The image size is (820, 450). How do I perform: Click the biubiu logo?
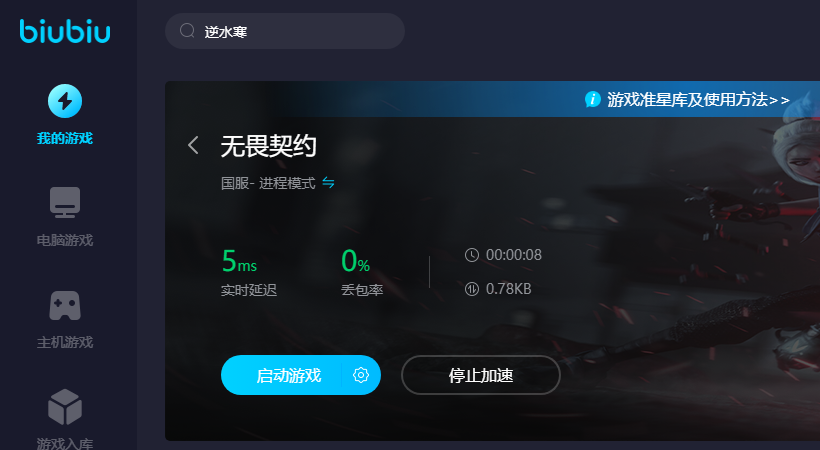coord(65,31)
